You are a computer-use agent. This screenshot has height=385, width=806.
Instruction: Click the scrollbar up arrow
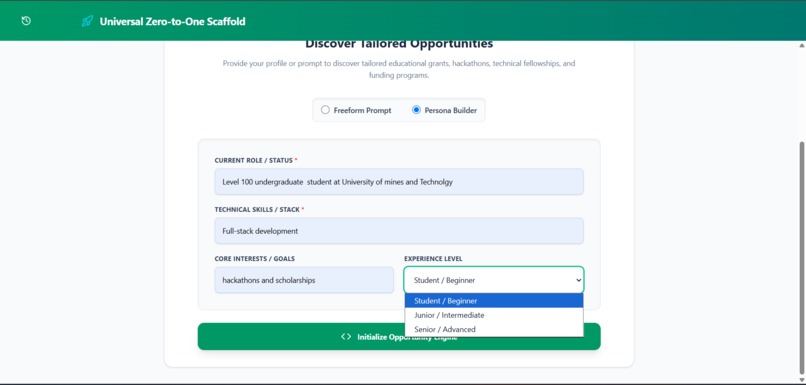pyautogui.click(x=802, y=45)
